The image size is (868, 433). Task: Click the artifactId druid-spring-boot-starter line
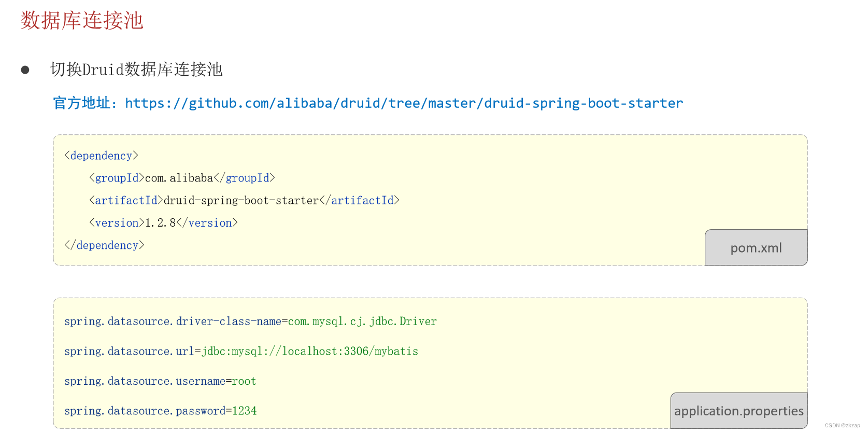pos(244,200)
